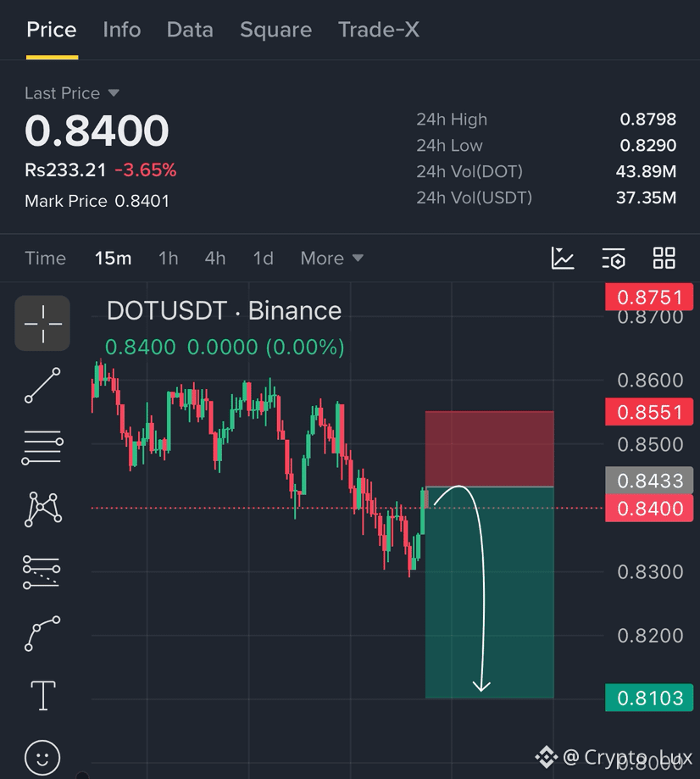Screen dimensions: 700x779
Task: Click the red stop-loss zone of position
Action: tap(489, 448)
